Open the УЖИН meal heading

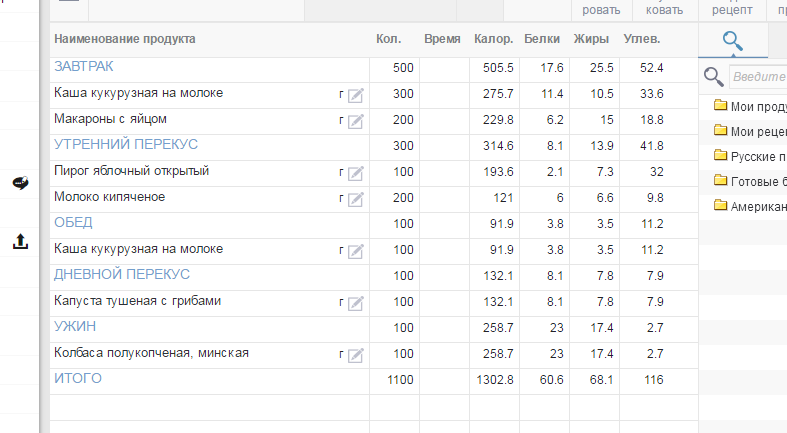point(75,326)
